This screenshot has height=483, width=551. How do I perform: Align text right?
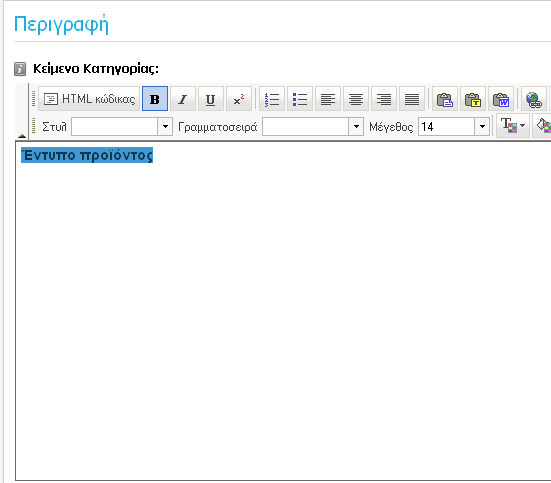tap(384, 99)
